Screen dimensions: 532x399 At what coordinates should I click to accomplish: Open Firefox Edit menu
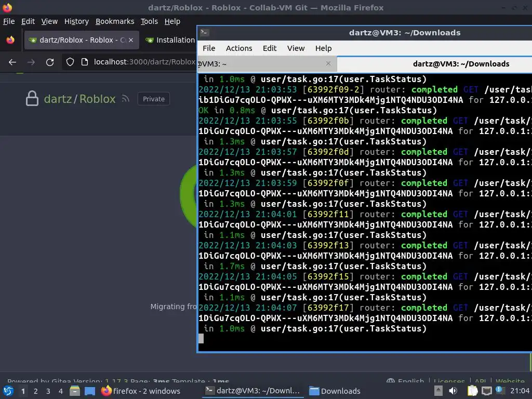point(28,21)
